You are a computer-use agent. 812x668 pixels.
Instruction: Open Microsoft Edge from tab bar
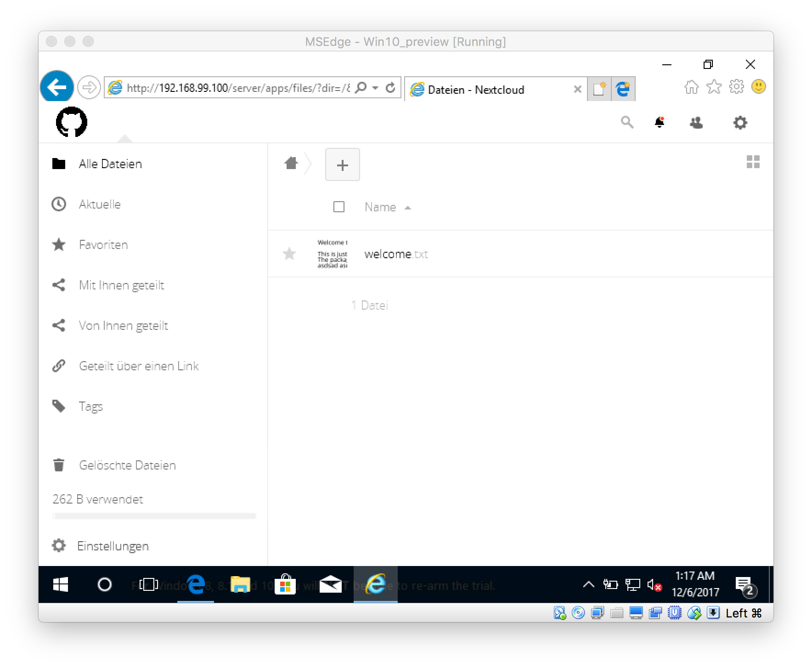click(623, 89)
